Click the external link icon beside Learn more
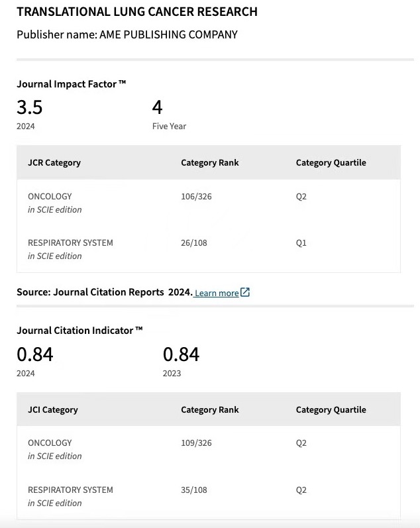This screenshot has height=528, width=420. coord(245,292)
